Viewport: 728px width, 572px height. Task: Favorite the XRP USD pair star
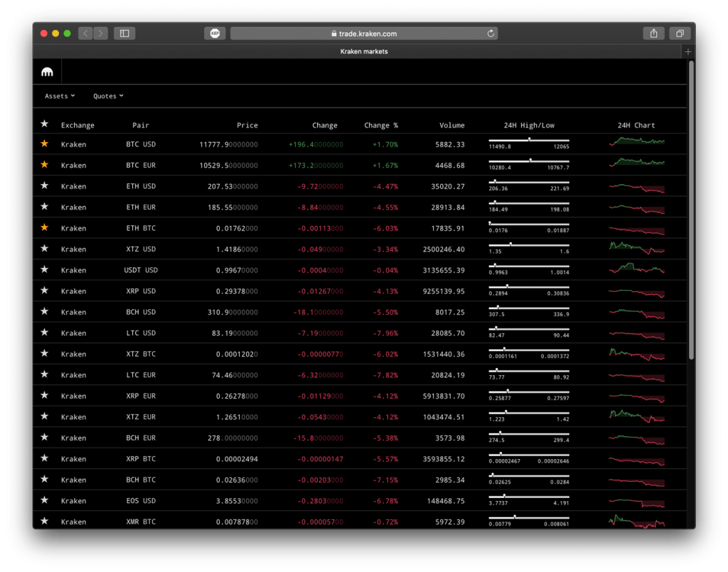point(45,291)
